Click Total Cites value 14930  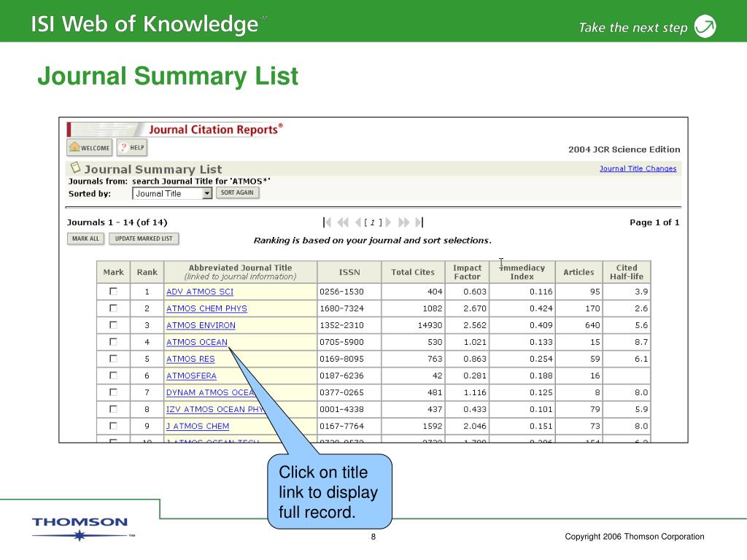[x=429, y=325]
